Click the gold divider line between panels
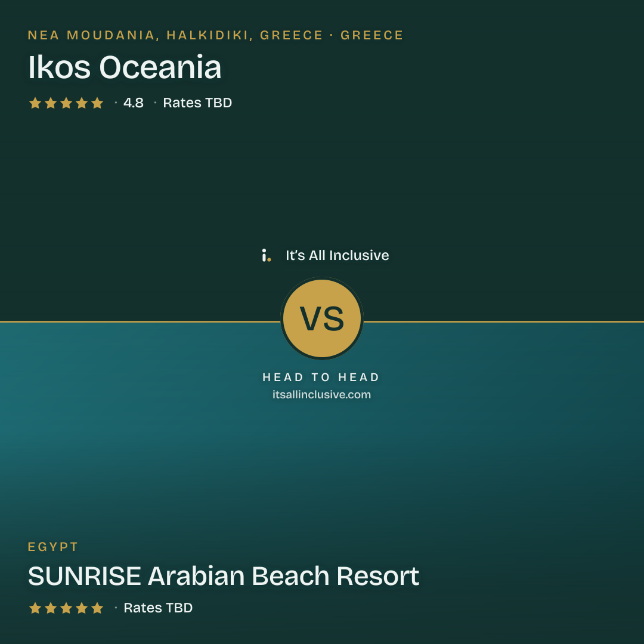 140,321
